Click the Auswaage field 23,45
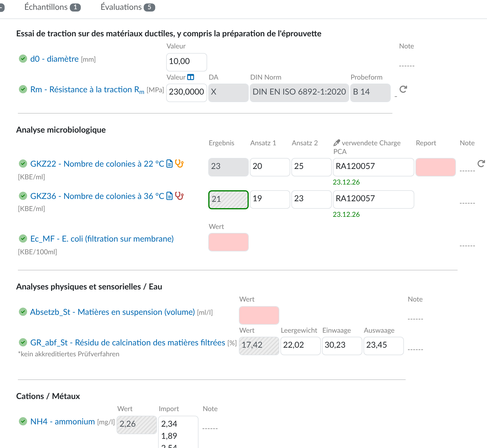 click(383, 346)
